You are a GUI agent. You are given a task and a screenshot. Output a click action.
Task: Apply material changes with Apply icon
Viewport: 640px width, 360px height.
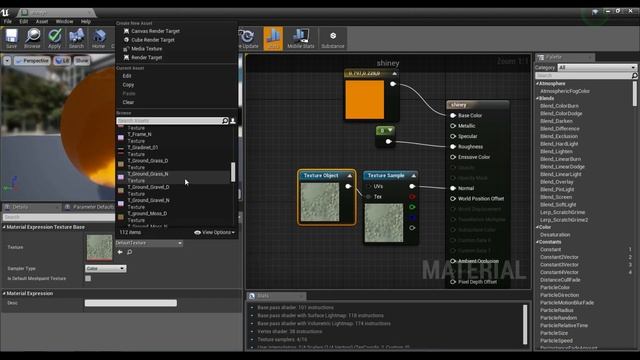click(x=54, y=38)
